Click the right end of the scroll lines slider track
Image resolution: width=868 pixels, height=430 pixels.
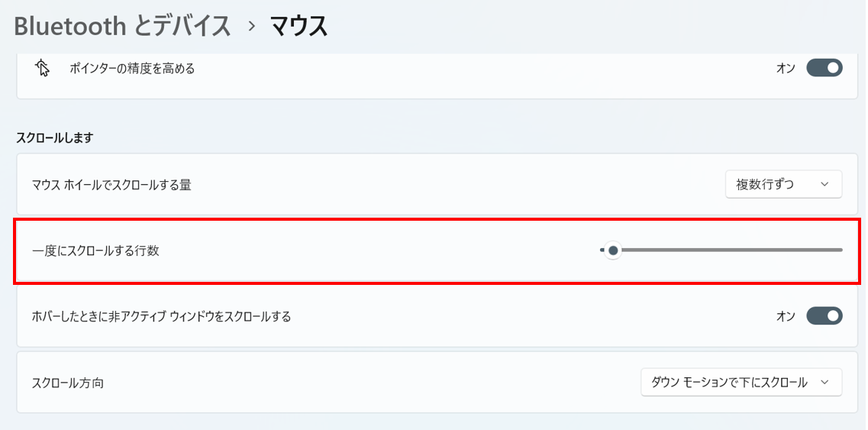[840, 250]
